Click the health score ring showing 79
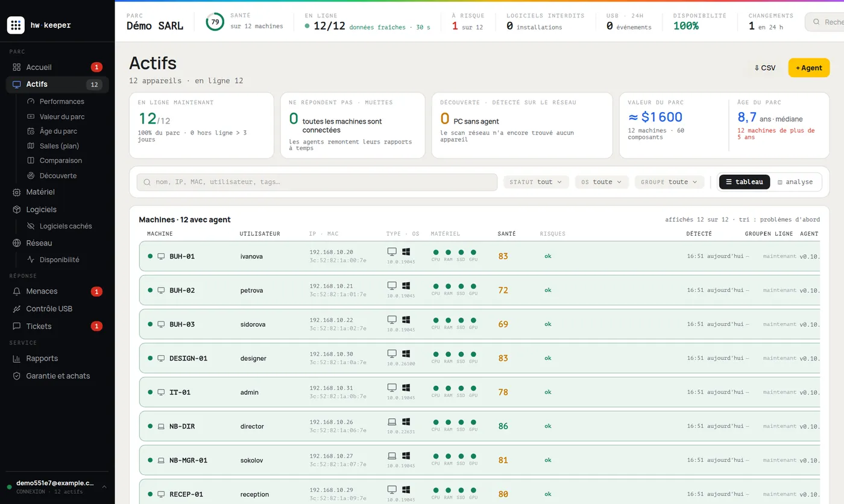The width and height of the screenshot is (844, 504). coord(215,22)
